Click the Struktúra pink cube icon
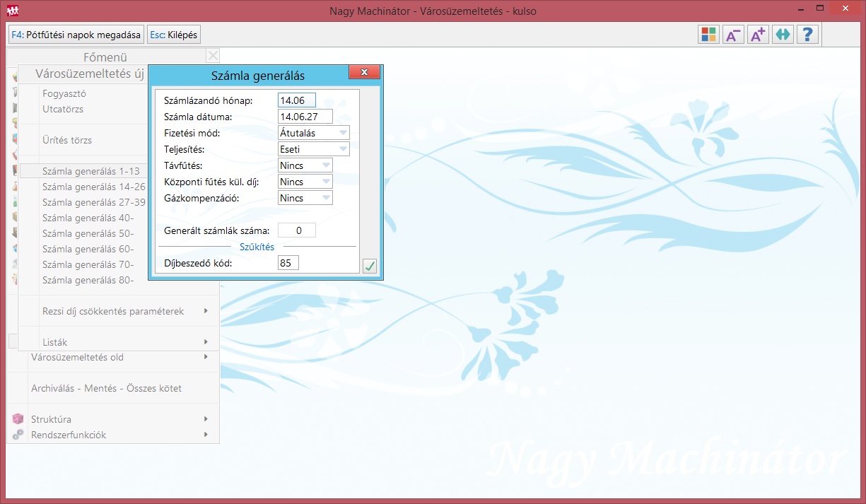Image resolution: width=866 pixels, height=504 pixels. pos(18,419)
